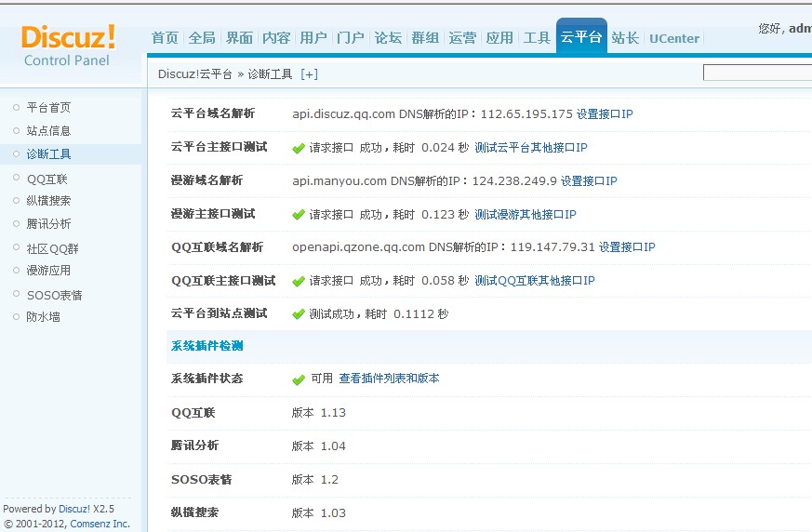Open the 论坛 top menu item

click(x=388, y=38)
